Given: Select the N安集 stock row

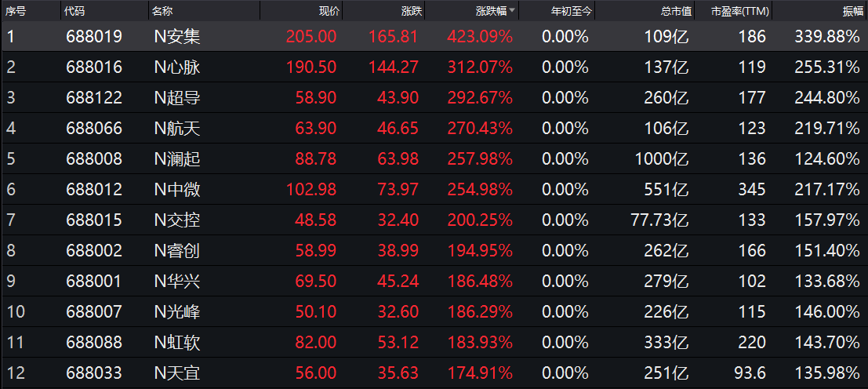Looking at the screenshot, I should pos(177,36).
